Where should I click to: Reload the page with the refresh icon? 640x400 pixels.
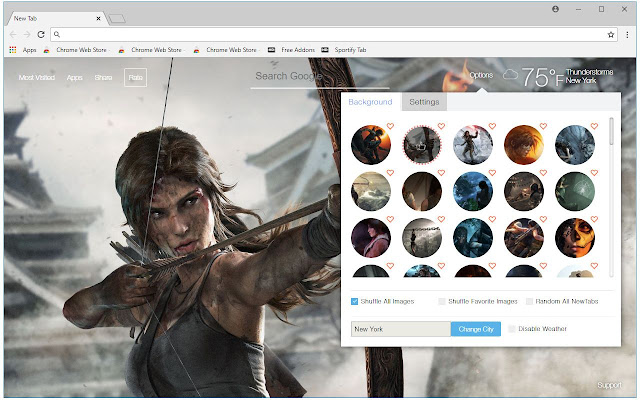click(41, 35)
